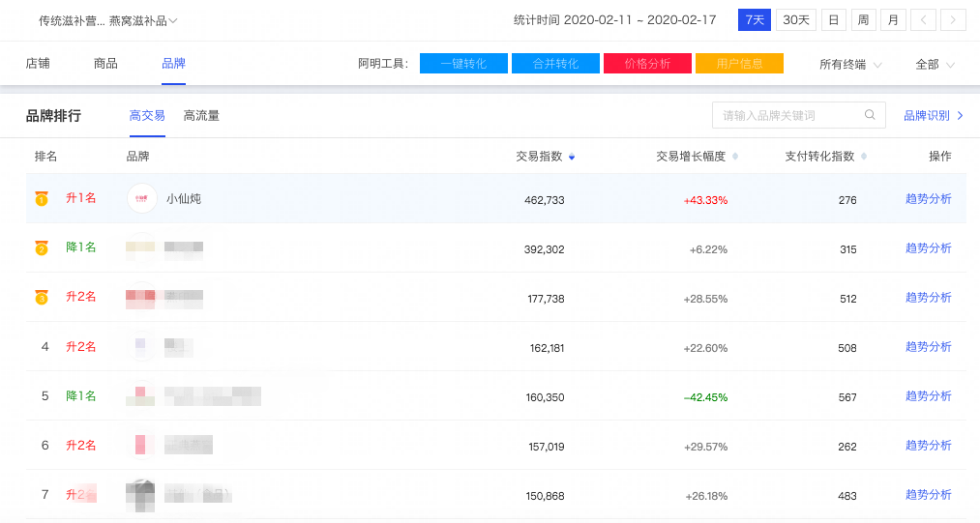
Task: Click the brand keyword search field
Action: click(x=788, y=115)
